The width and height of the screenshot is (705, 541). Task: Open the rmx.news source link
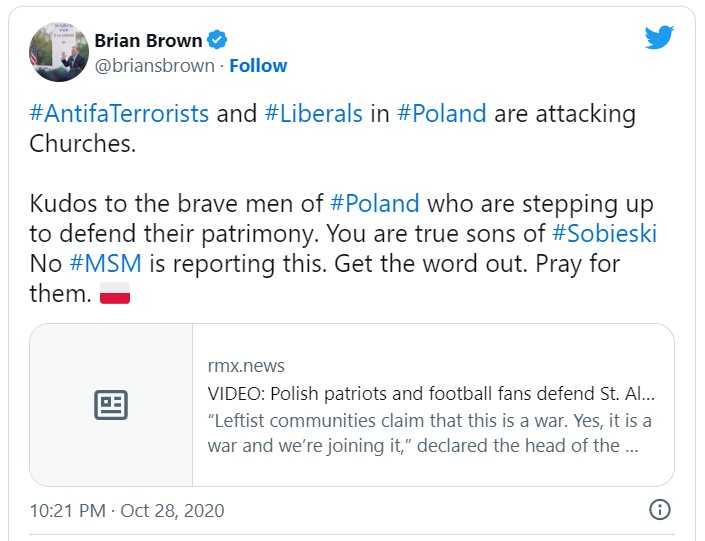point(246,366)
